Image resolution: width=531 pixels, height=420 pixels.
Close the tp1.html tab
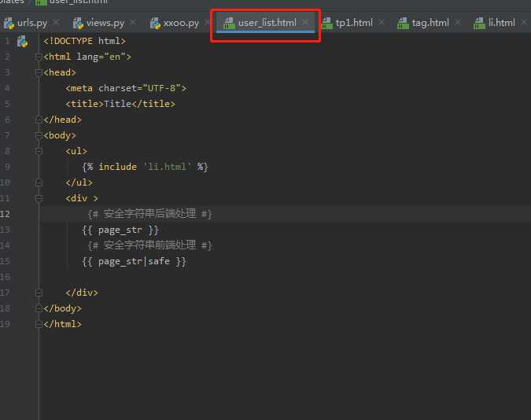point(382,22)
